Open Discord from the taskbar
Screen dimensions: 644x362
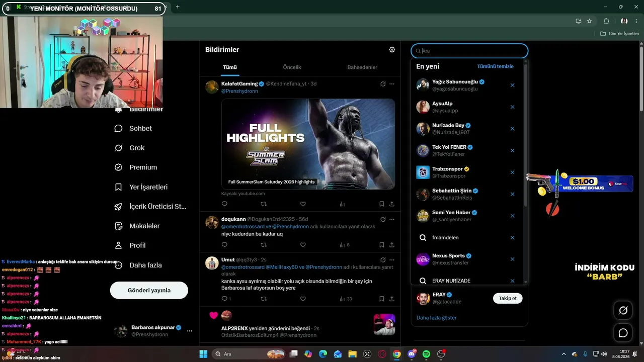click(x=412, y=354)
